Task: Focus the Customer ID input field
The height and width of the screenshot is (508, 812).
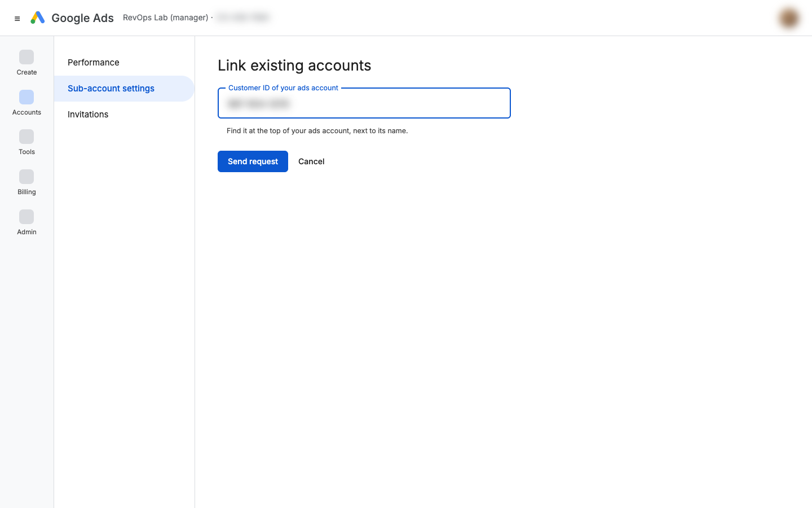Action: 364,103
